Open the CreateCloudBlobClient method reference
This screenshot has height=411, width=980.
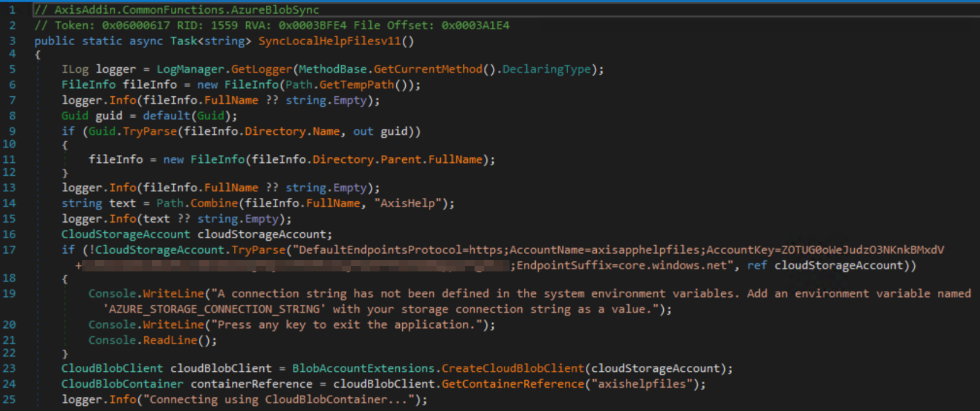pos(513,368)
